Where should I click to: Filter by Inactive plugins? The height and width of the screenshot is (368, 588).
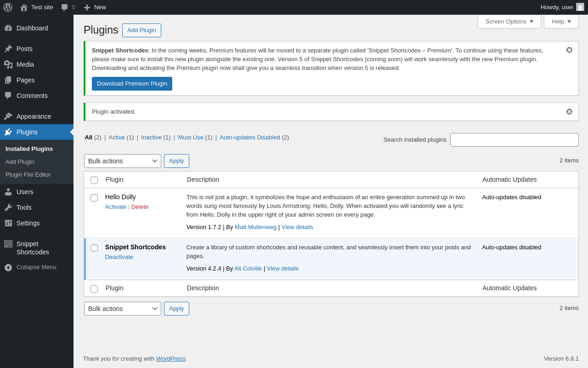click(151, 138)
